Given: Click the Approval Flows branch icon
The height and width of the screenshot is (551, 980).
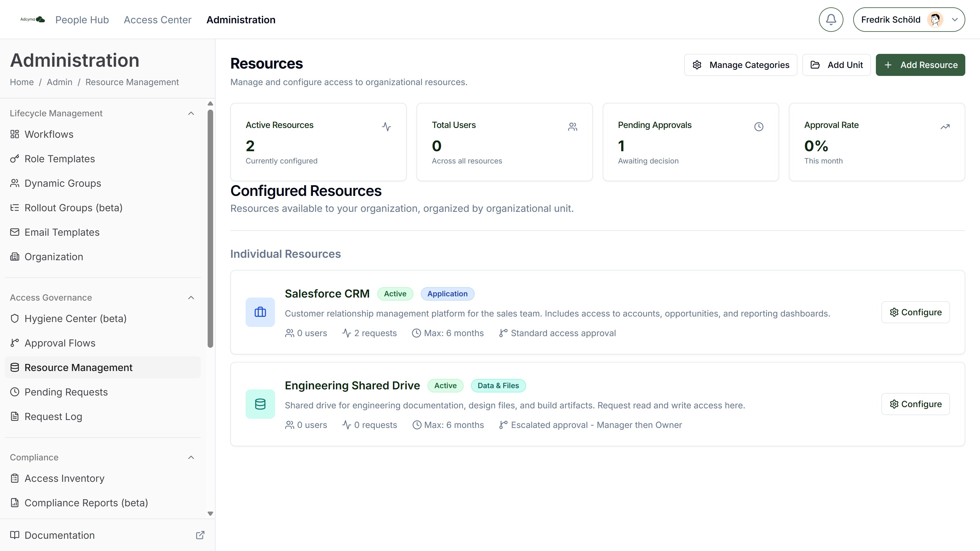Looking at the screenshot, I should point(14,343).
